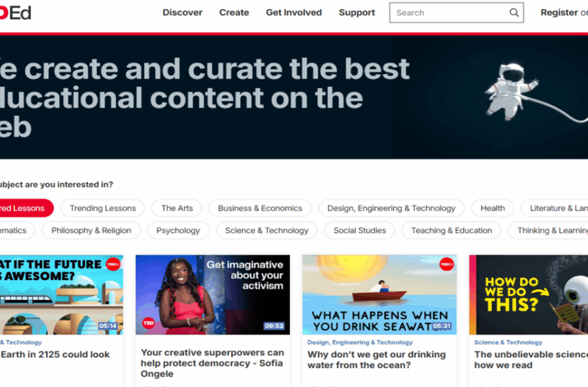
Task: Open the future is awesome video thumbnail
Action: pos(62,295)
